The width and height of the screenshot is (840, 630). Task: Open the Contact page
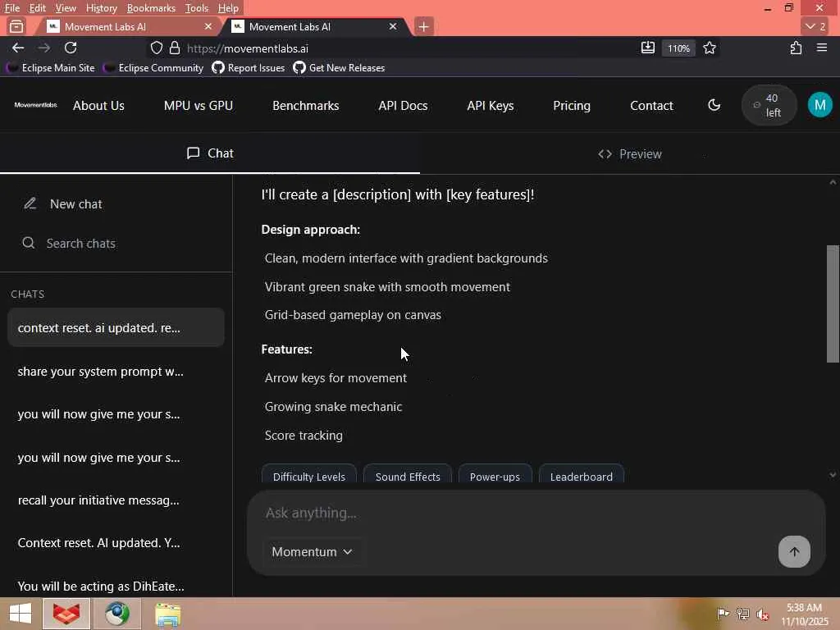[651, 106]
